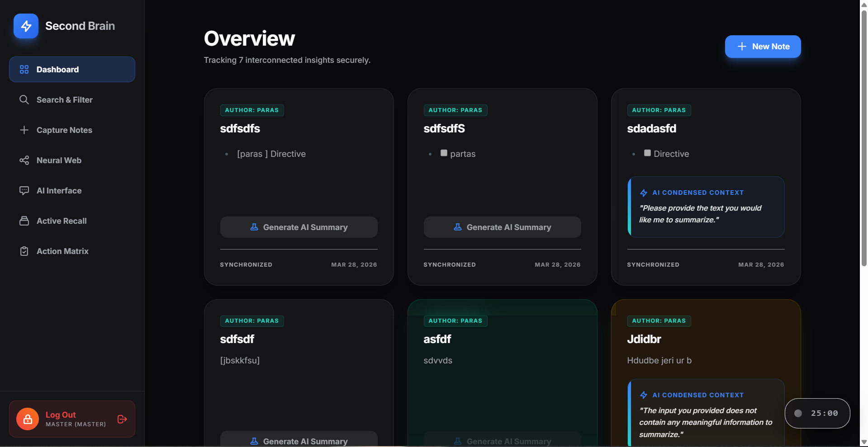Click the logout arrow icon
The width and height of the screenshot is (868, 447).
pyautogui.click(x=122, y=419)
